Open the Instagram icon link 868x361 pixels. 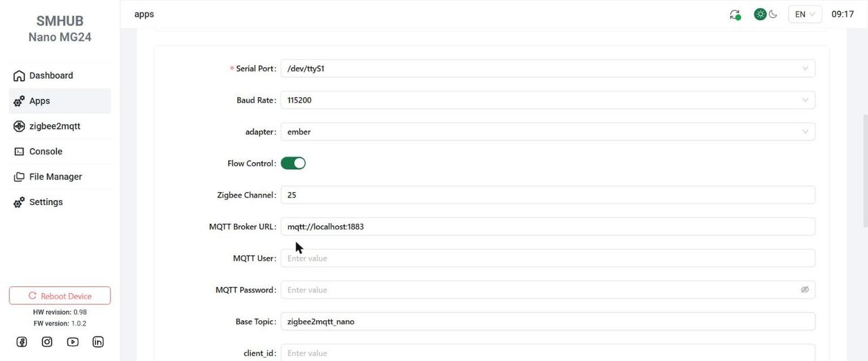[x=47, y=342]
